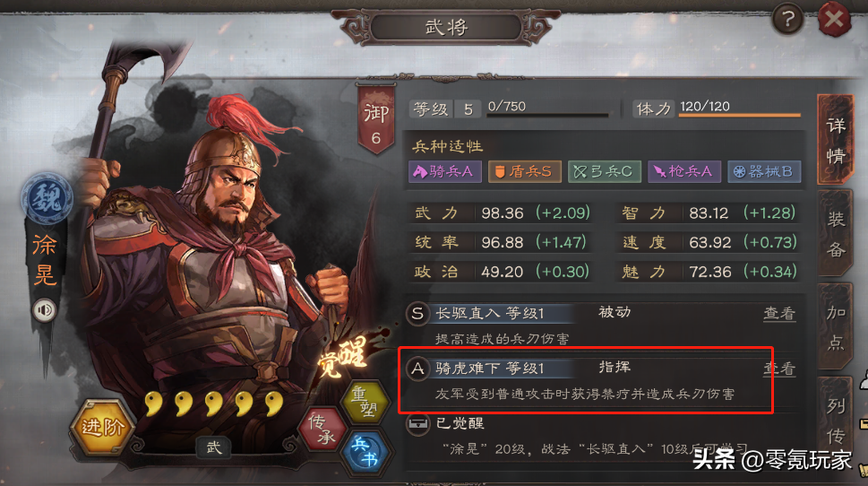Open the 传承 red hexagon icon
This screenshot has height=486, width=868.
coord(322,429)
